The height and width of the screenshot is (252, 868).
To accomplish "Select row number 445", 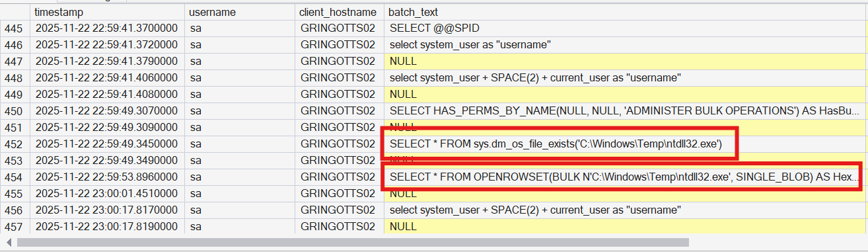I will 15,28.
